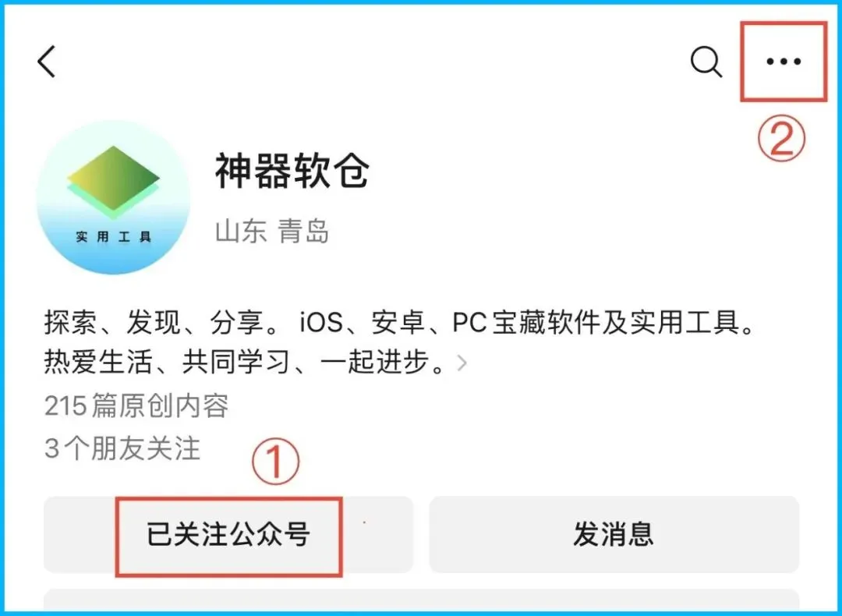Viewport: 842px width, 616px height.
Task: Open the description starting with 探索、发现、分享
Action: pyautogui.click(x=399, y=323)
